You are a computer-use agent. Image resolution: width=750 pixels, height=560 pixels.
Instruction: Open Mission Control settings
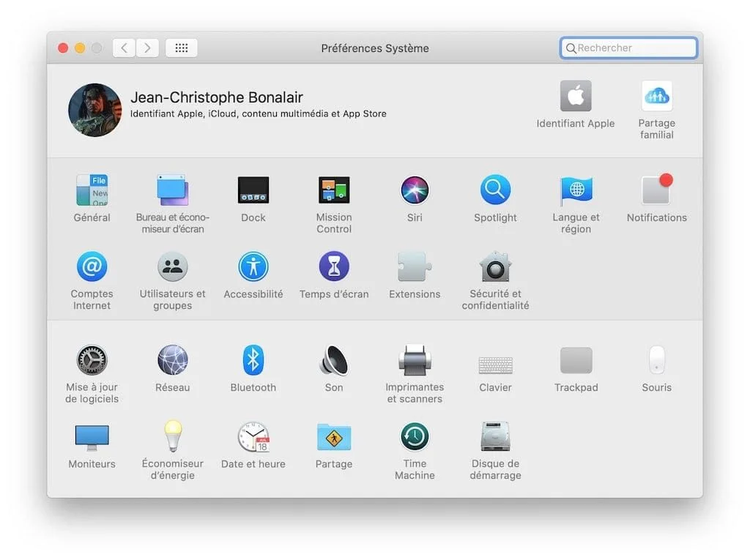coord(334,192)
